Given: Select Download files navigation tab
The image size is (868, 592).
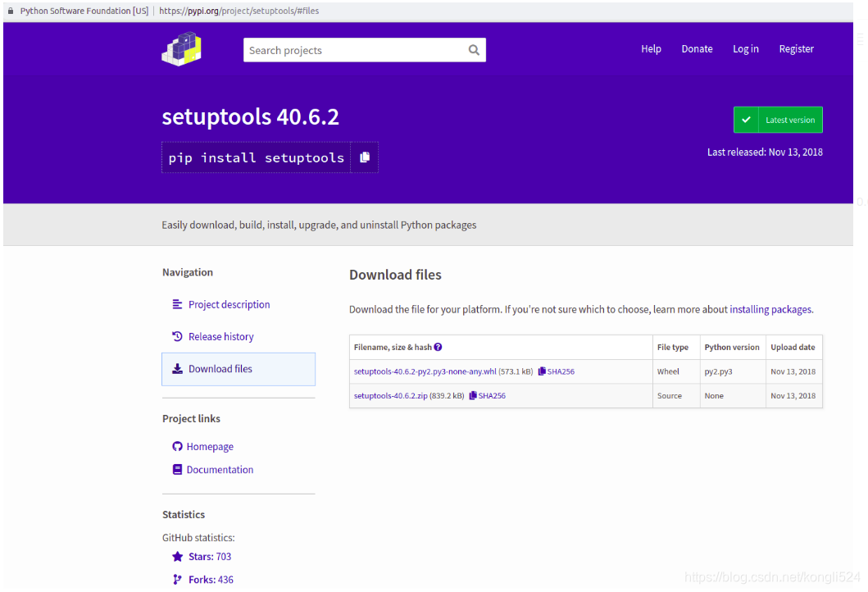Looking at the screenshot, I should tap(239, 369).
